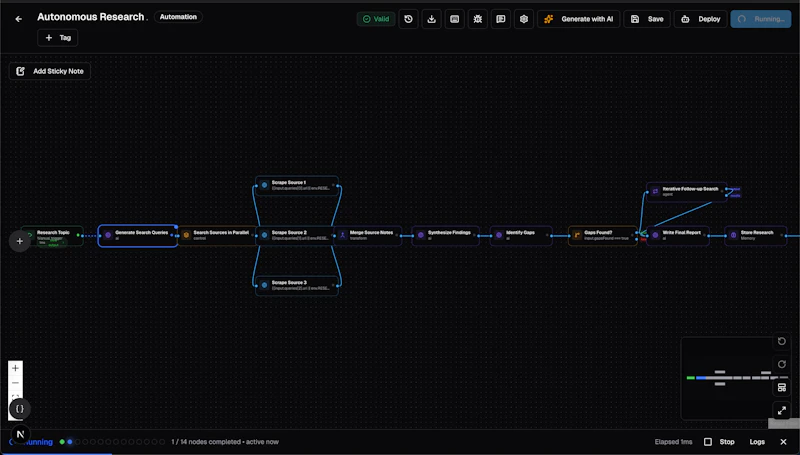Open the keyboard shortcuts icon
This screenshot has width=800, height=455.
pos(455,19)
